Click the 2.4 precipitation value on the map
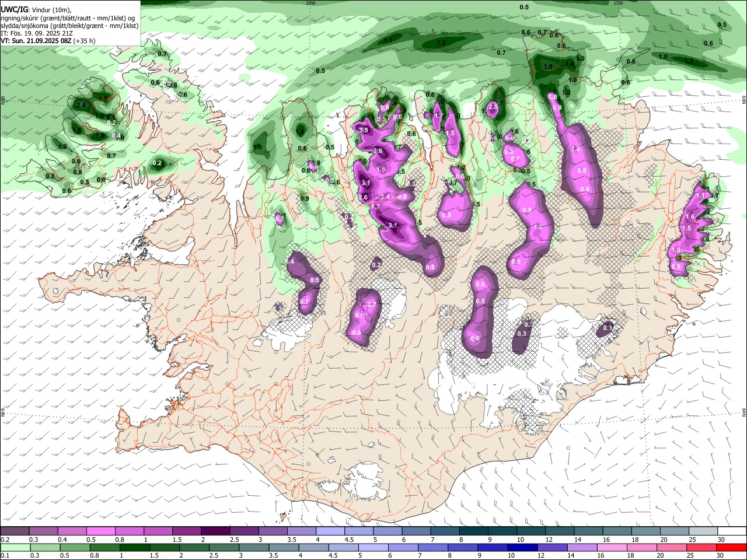Image resolution: width=747 pixels, height=560 pixels. click(81, 106)
